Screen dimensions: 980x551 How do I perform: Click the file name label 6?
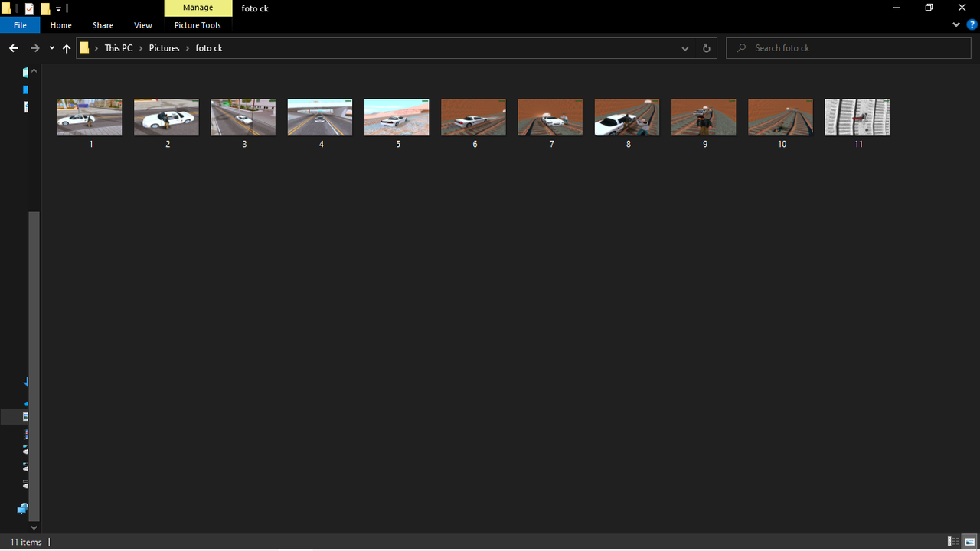[x=475, y=144]
